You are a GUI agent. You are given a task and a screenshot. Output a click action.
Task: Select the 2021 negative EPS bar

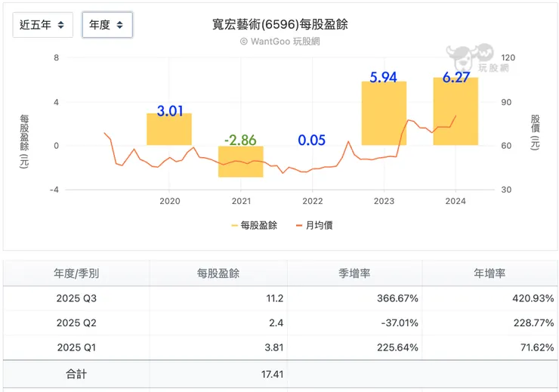[x=241, y=162]
